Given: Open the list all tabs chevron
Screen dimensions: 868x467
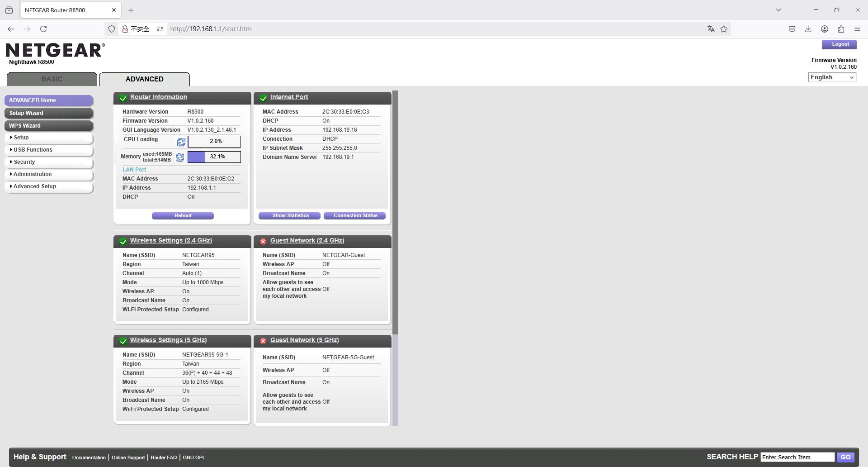Looking at the screenshot, I should 778,10.
